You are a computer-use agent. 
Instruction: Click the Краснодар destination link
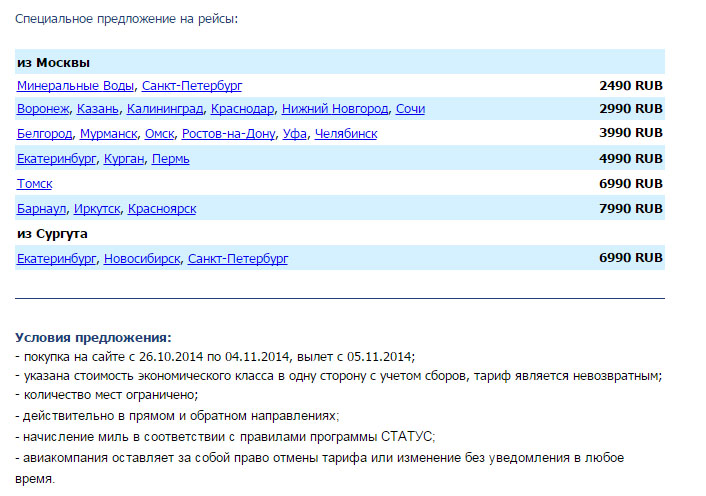242,109
